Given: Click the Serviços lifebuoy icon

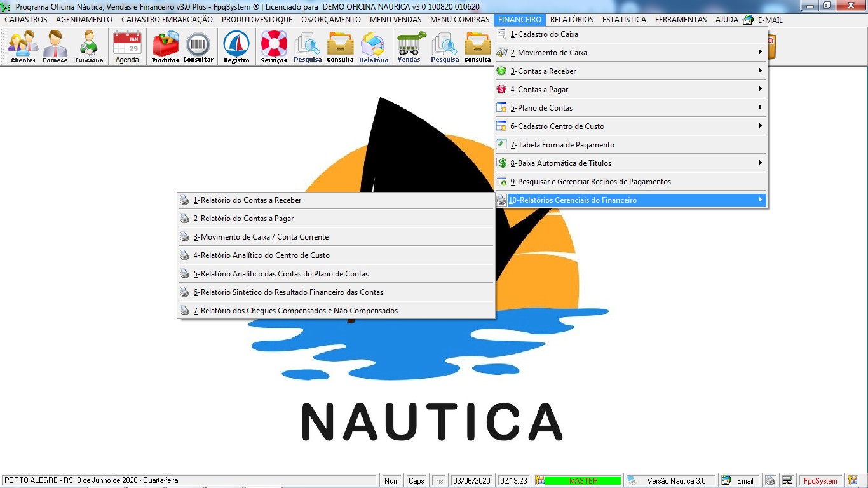Looking at the screenshot, I should click(x=274, y=47).
